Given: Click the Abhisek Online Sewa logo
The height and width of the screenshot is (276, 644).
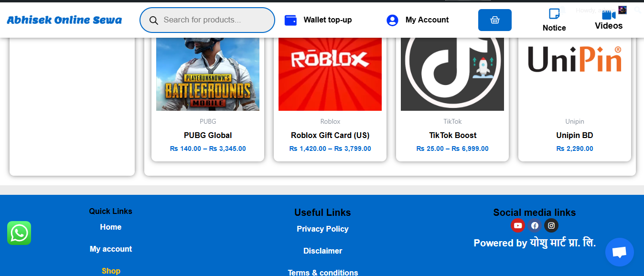Looking at the screenshot, I should coord(64,20).
